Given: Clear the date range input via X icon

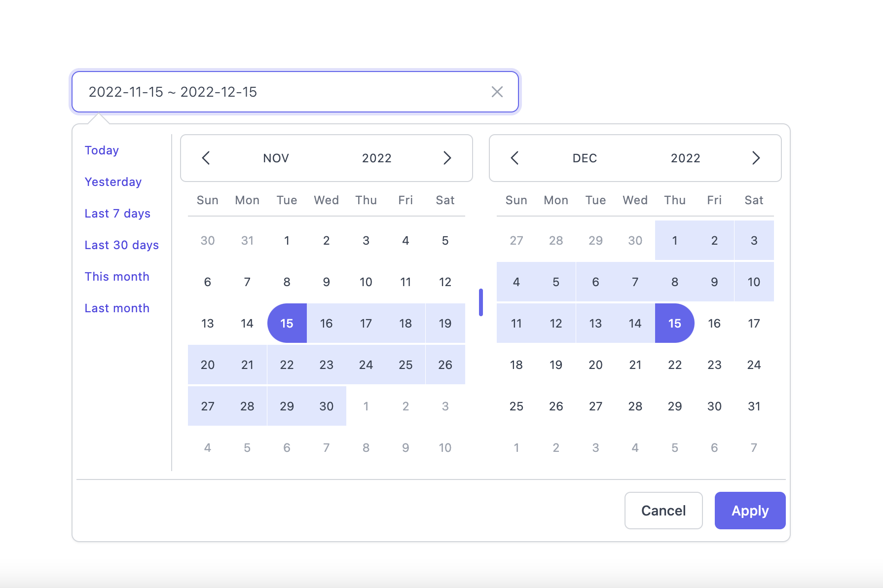Looking at the screenshot, I should click(497, 92).
